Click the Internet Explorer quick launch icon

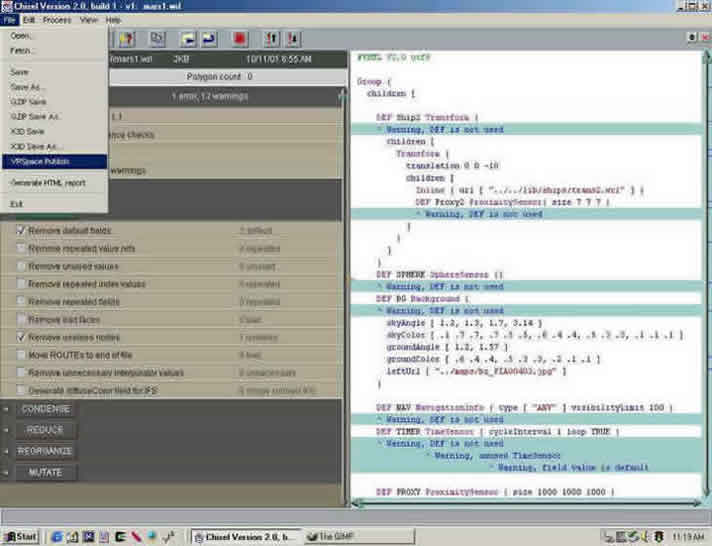pyautogui.click(x=59, y=536)
